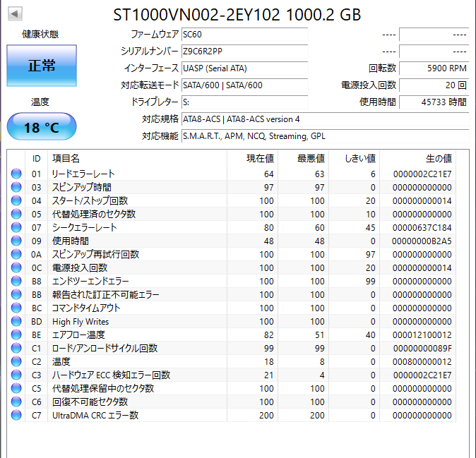
Task: Click the status orb beside High Fly Writes
Action: pos(16,322)
